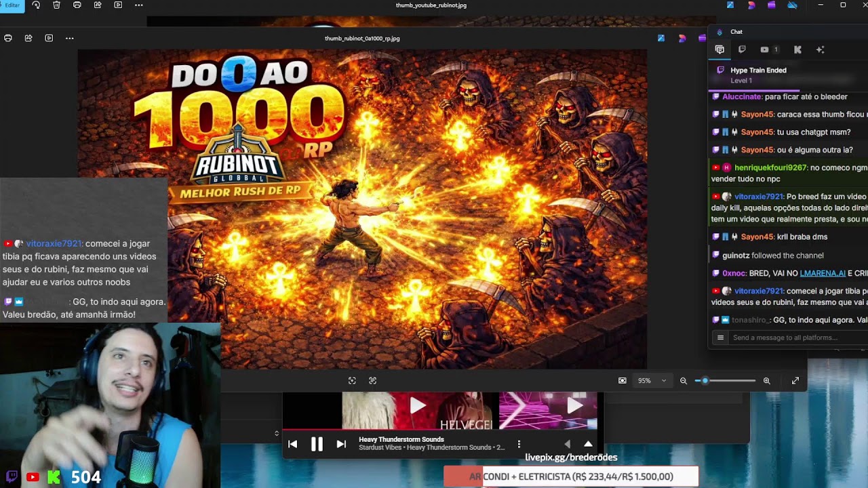Rotate the image in the back Photos window

pos(36,5)
